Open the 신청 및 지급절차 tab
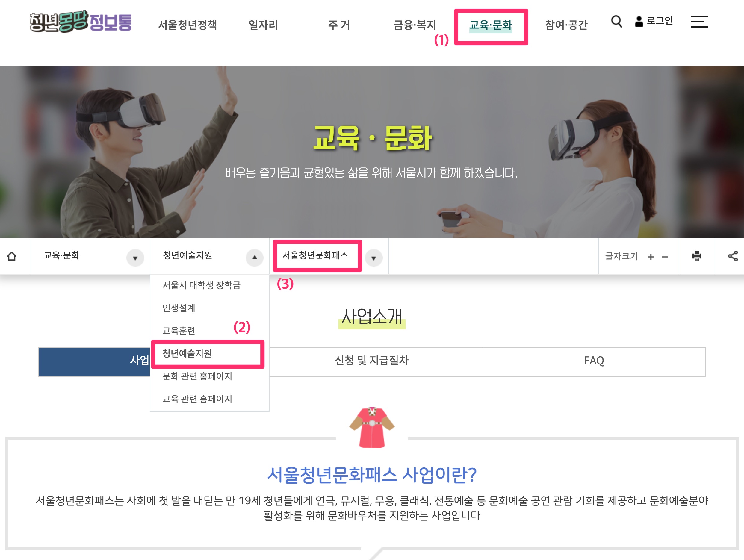The width and height of the screenshot is (744, 560). [372, 361]
